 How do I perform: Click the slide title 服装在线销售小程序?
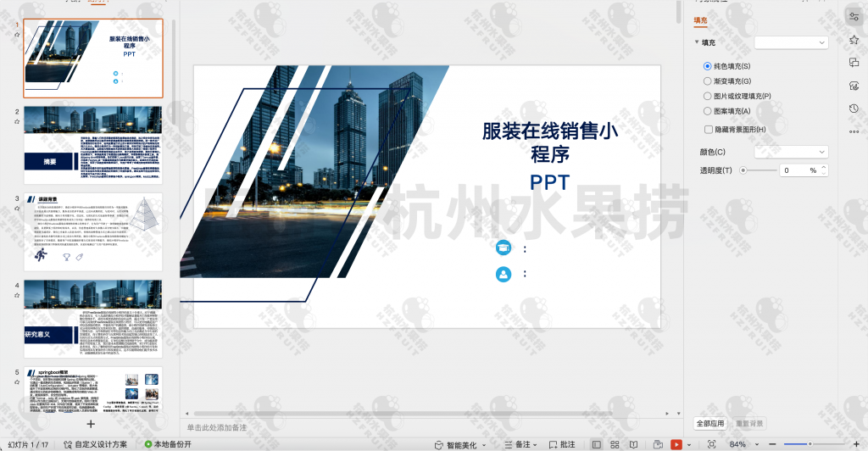(x=549, y=142)
